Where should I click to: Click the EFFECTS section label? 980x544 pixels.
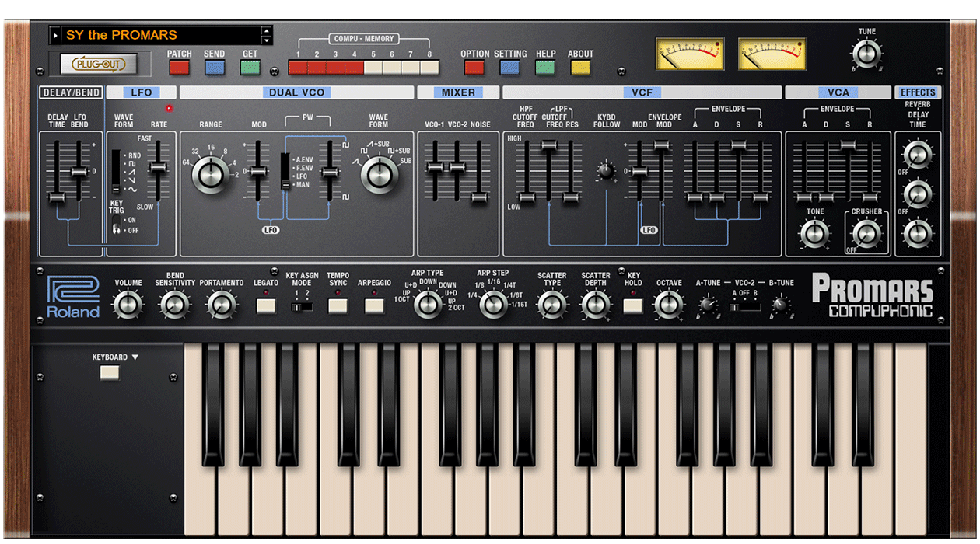click(x=918, y=92)
